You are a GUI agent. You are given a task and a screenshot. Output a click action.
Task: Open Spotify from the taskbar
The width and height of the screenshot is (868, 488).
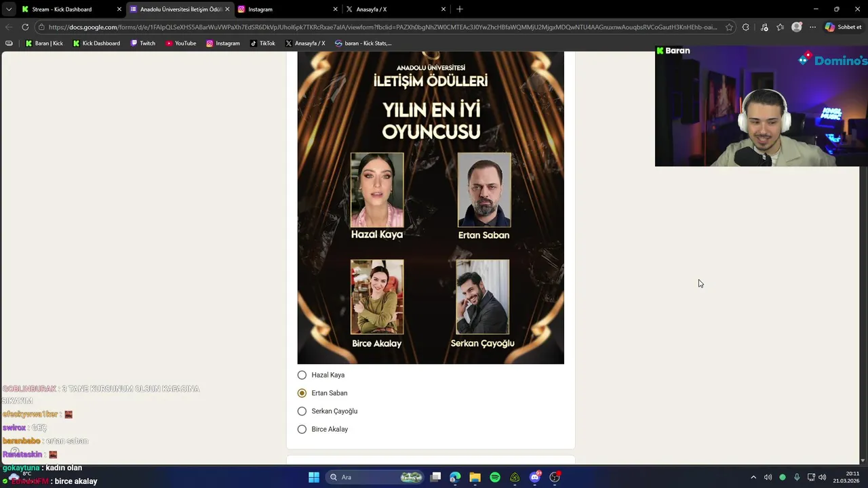(x=495, y=477)
